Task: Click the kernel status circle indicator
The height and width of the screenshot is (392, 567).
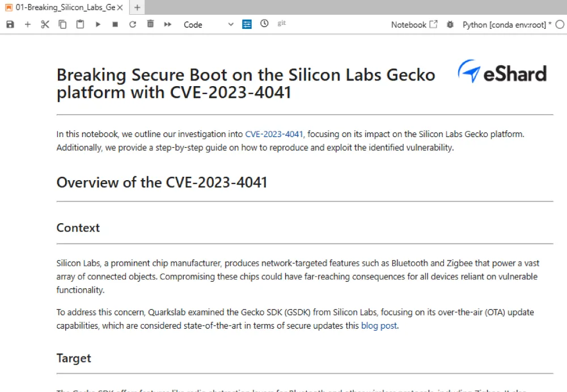Action: [560, 24]
